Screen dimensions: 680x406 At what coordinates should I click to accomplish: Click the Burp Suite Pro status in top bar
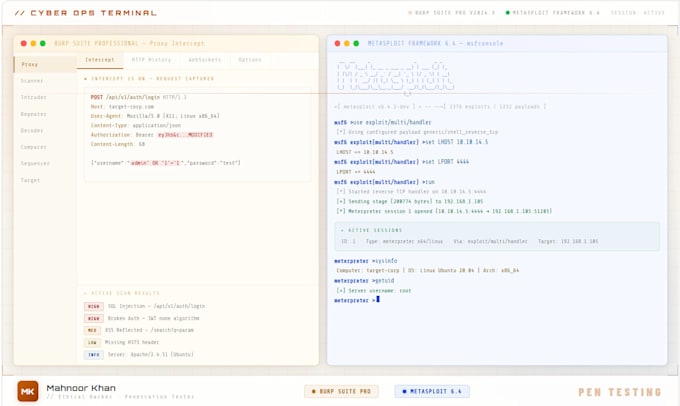pyautogui.click(x=451, y=13)
